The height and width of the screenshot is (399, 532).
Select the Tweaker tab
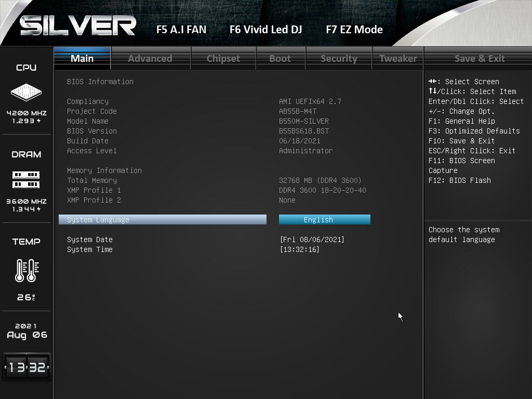coord(398,58)
